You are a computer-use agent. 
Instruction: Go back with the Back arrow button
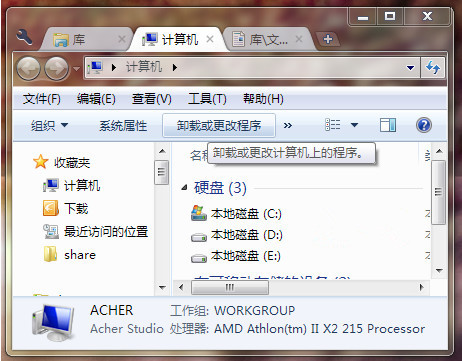coord(28,68)
